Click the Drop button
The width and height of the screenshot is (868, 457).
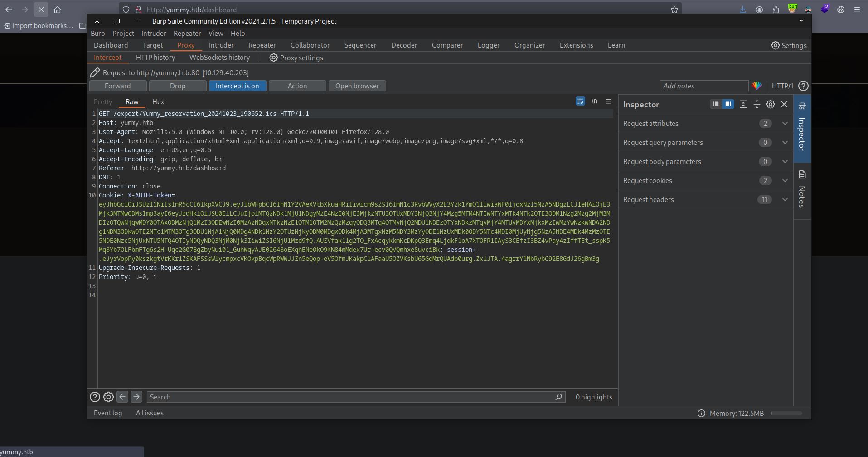(178, 86)
